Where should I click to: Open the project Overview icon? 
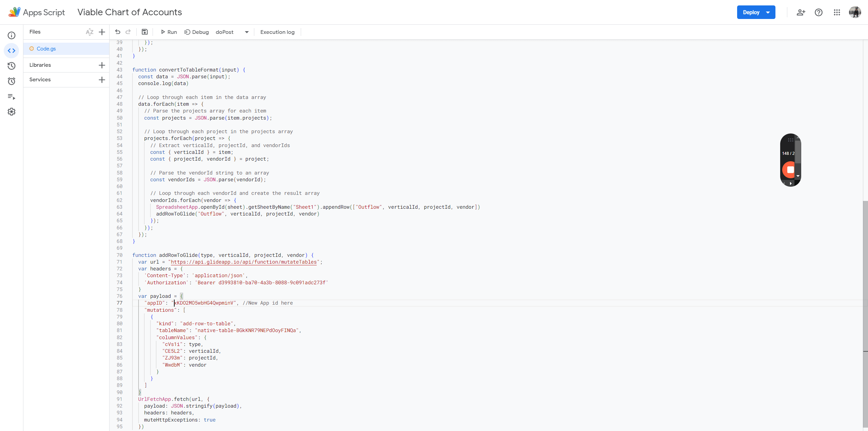(12, 35)
